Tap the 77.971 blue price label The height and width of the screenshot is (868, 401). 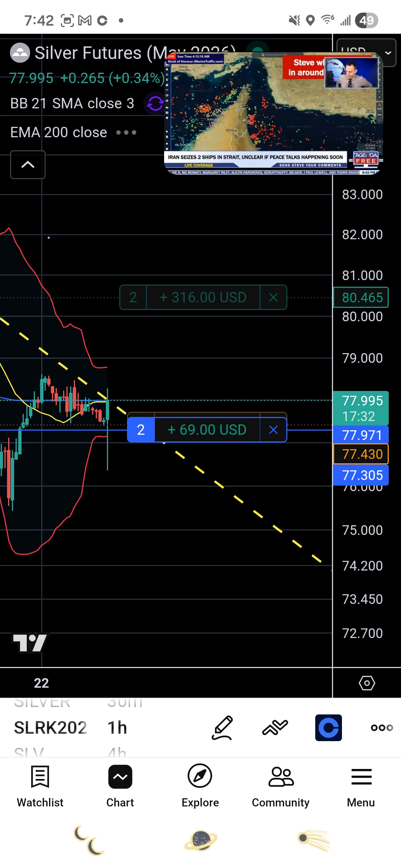361,435
